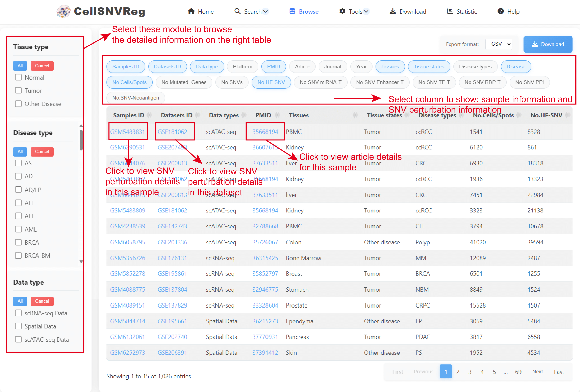Open the Download nav menu item
This screenshot has height=392, width=580.
(x=408, y=11)
